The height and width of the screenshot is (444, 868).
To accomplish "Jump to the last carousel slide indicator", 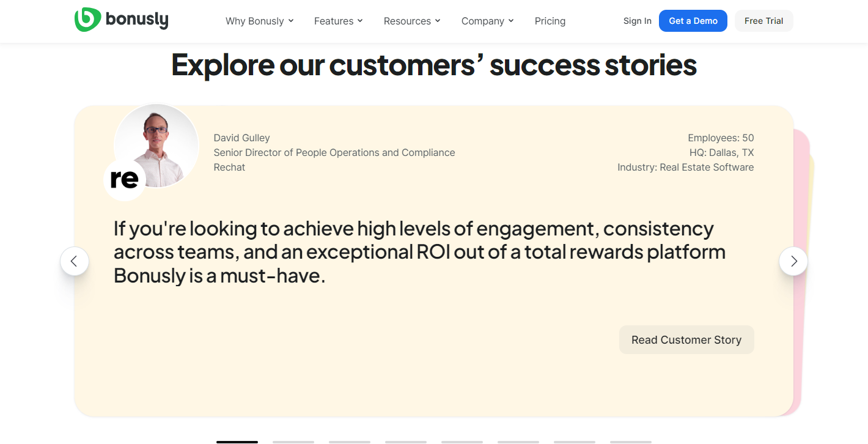I will pos(631,442).
